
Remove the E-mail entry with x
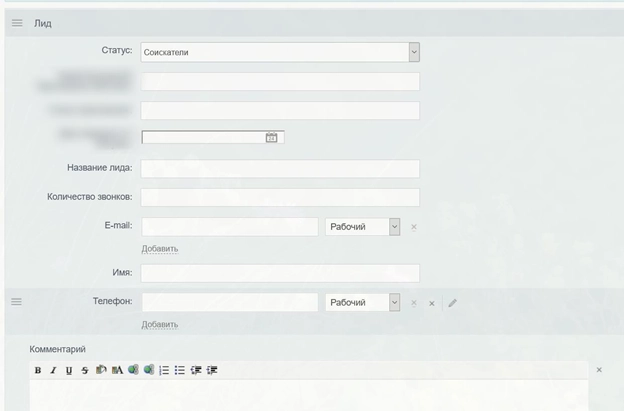(x=414, y=227)
